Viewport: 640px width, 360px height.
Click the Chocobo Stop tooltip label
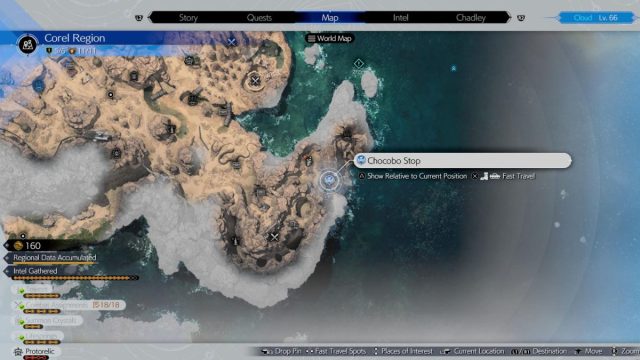click(462, 160)
